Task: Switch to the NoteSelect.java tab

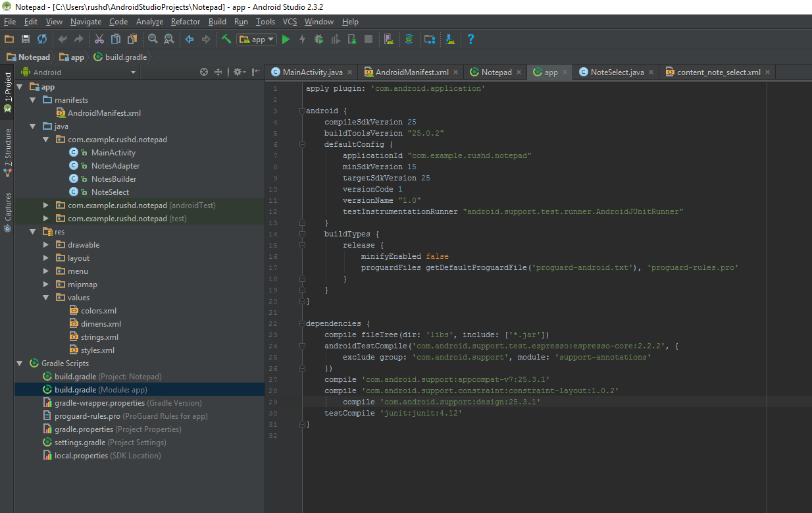Action: coord(617,72)
